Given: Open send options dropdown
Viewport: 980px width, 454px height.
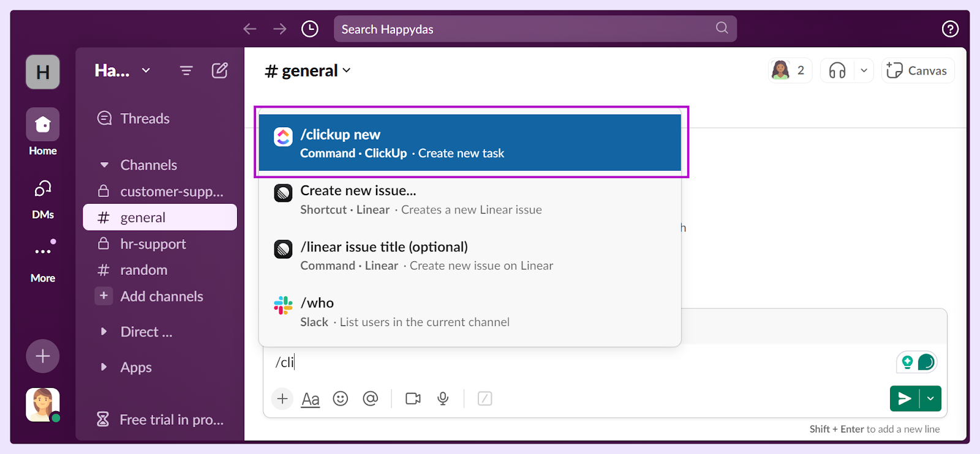Looking at the screenshot, I should click(x=930, y=399).
